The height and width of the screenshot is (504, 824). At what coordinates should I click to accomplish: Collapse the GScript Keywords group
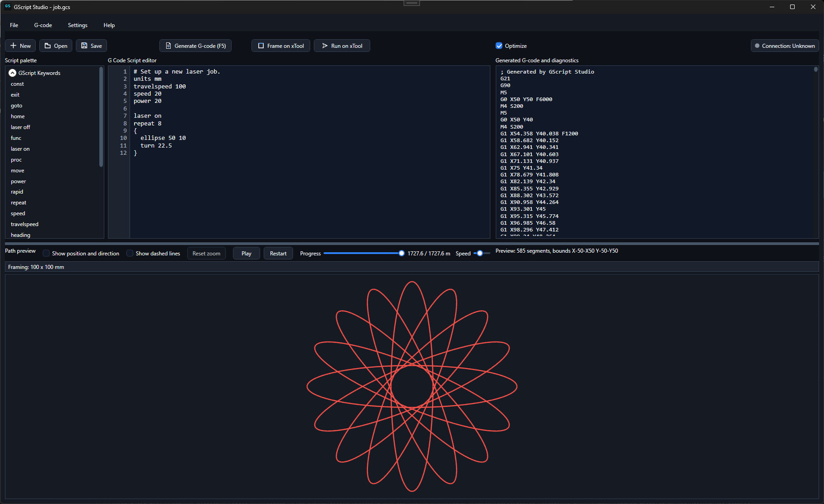point(13,73)
